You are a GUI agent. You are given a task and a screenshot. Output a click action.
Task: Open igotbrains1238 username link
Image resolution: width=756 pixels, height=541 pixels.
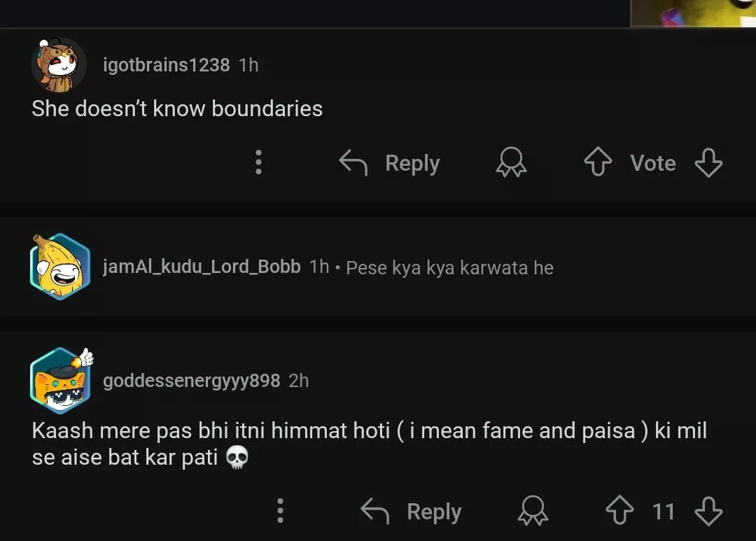click(x=166, y=65)
